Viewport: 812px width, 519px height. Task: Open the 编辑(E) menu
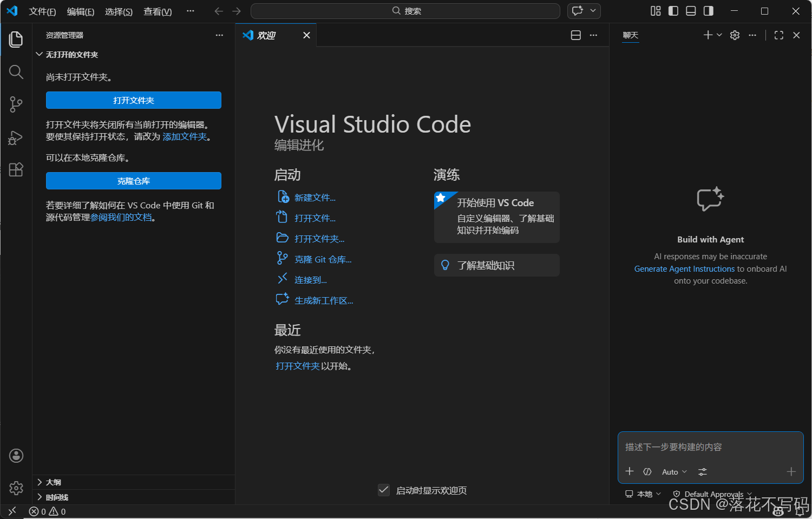click(81, 11)
